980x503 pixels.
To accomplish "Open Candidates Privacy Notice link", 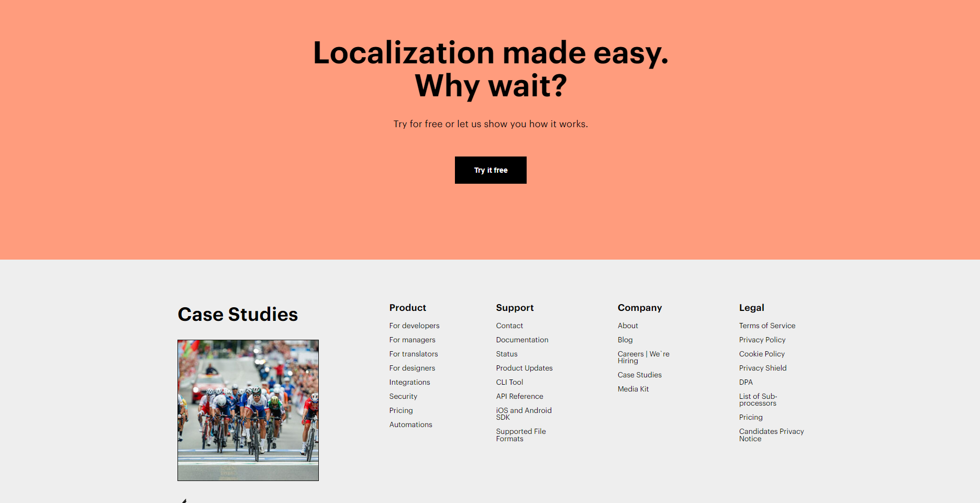I will click(771, 435).
